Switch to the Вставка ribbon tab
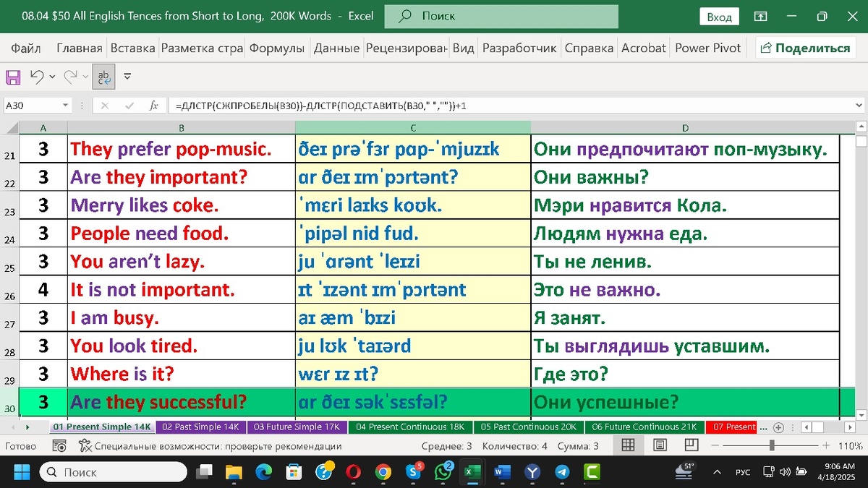The image size is (868, 488). pos(132,48)
